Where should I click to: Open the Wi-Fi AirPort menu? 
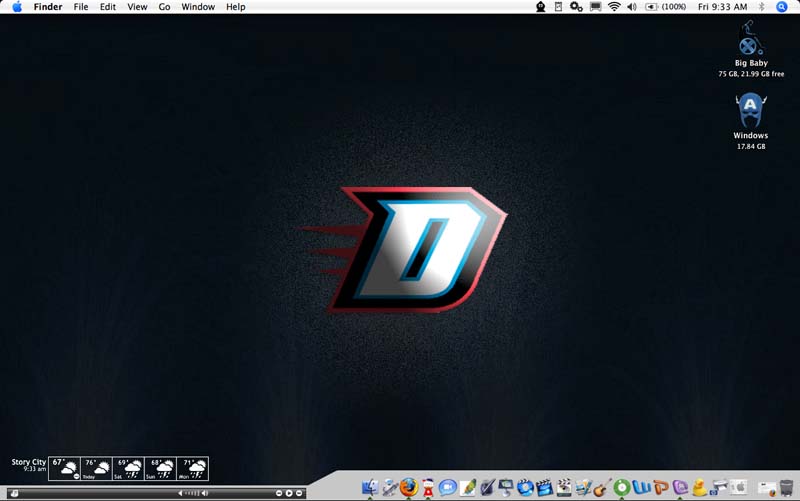pos(614,7)
